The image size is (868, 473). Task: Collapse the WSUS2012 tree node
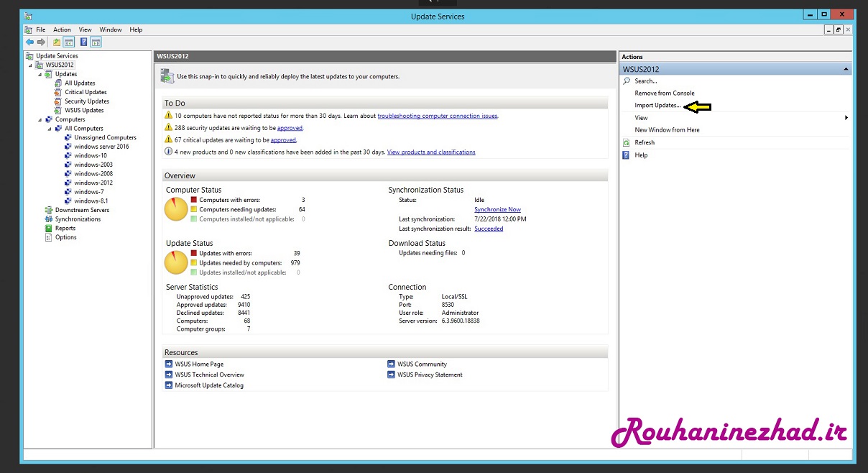click(32, 65)
